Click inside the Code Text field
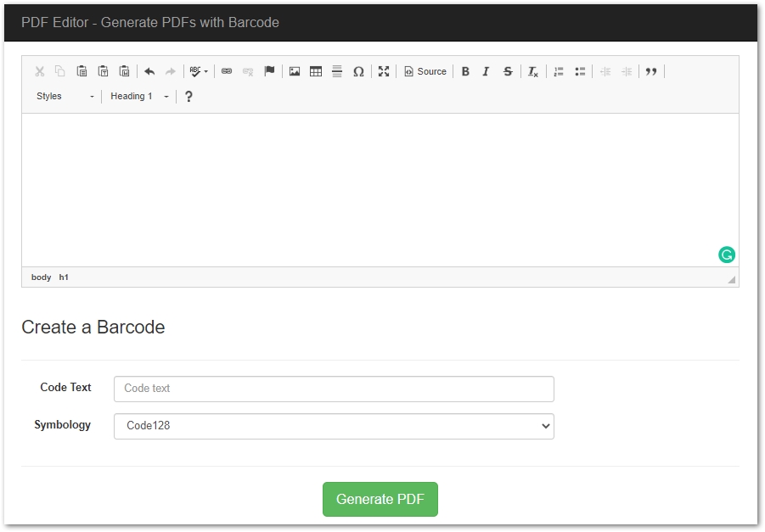765x532 pixels. (333, 389)
